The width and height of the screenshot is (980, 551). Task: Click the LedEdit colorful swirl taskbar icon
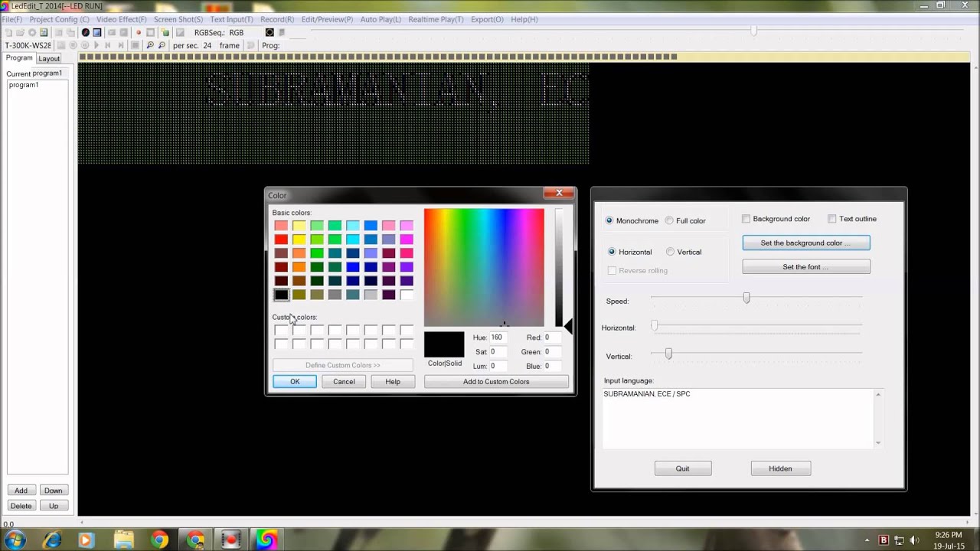pos(266,540)
